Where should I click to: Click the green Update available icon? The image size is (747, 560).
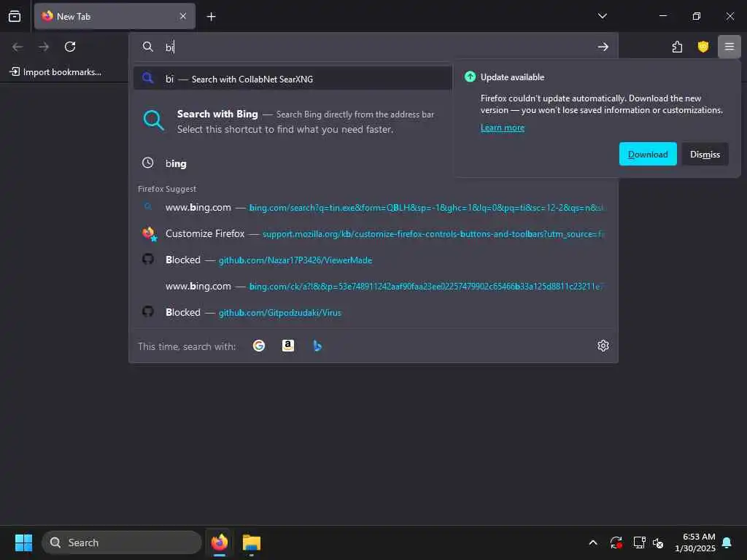click(470, 77)
